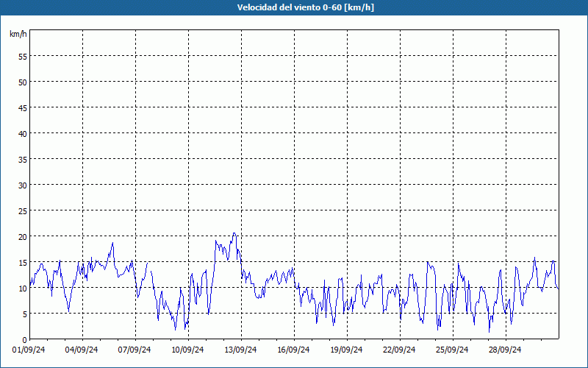Click the 40 y-axis label
Image resolution: width=588 pixels, height=368 pixels.
click(x=23, y=134)
